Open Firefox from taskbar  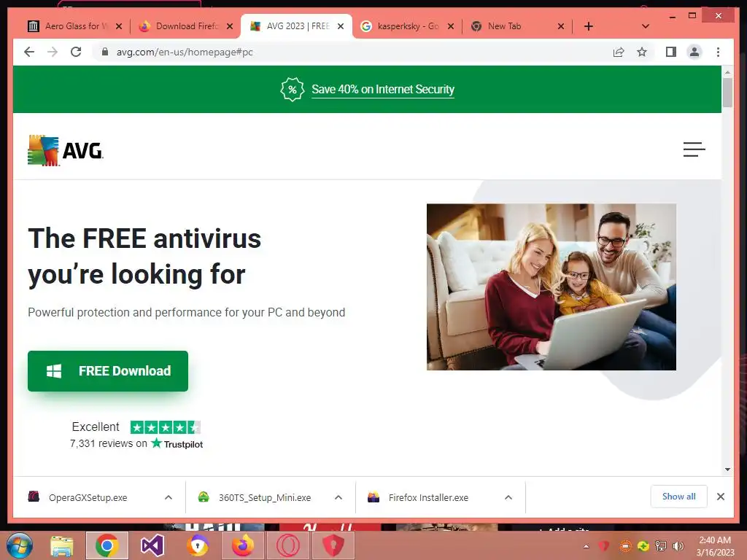pyautogui.click(x=243, y=545)
